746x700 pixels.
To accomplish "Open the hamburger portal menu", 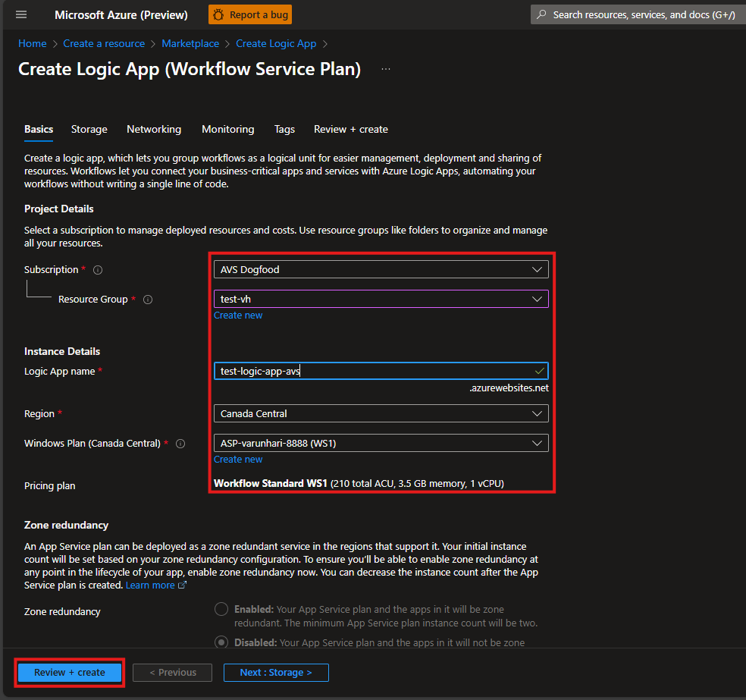I will click(20, 14).
